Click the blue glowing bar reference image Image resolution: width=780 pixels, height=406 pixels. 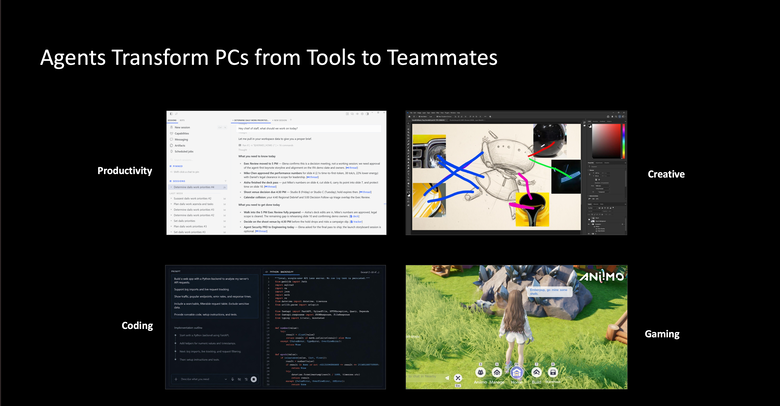(566, 176)
